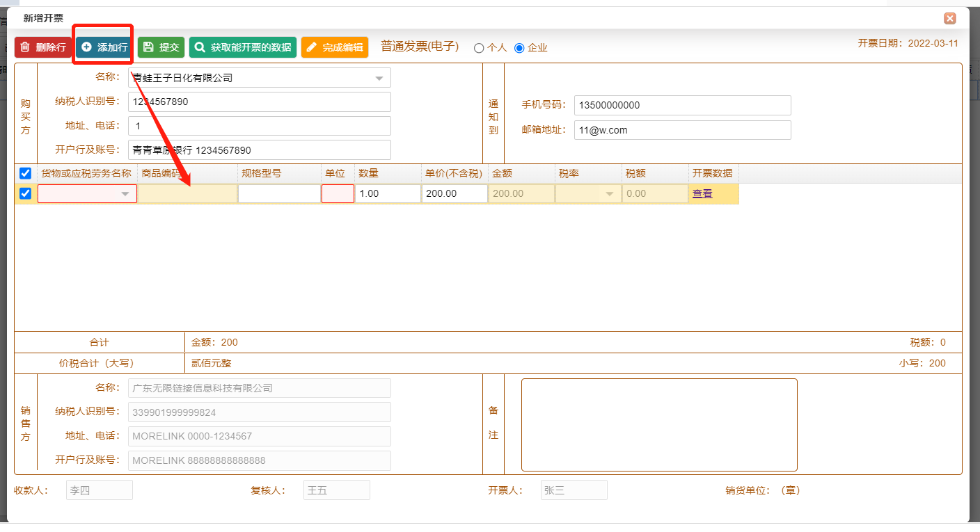The width and height of the screenshot is (980, 532).
Task: Click the 数量 quantity field in row
Action: 388,193
